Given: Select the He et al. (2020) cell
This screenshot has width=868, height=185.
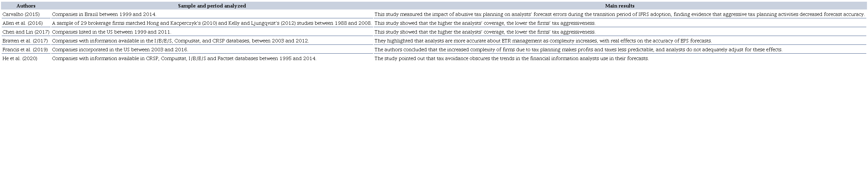Looking at the screenshot, I should click(20, 58).
